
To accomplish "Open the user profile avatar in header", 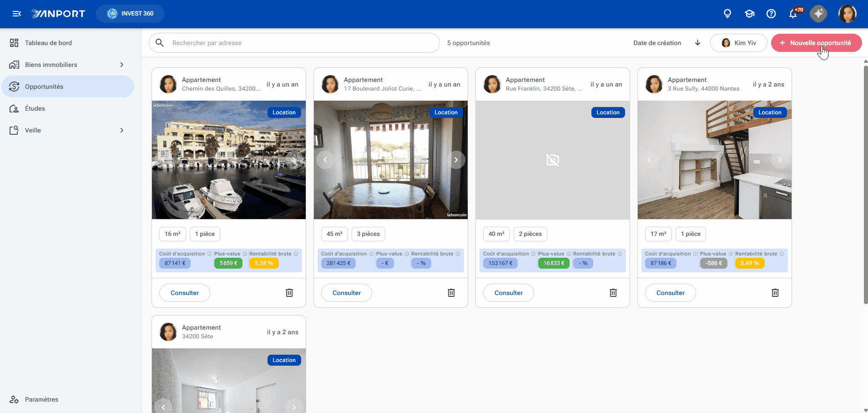I will [848, 14].
